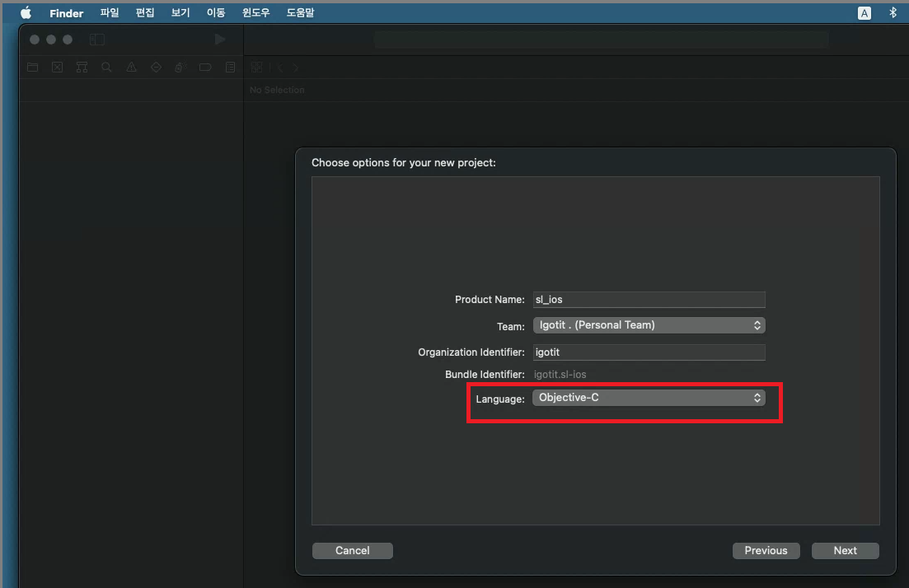909x588 pixels.
Task: Click the Bluetooth menu bar icon
Action: coord(893,12)
